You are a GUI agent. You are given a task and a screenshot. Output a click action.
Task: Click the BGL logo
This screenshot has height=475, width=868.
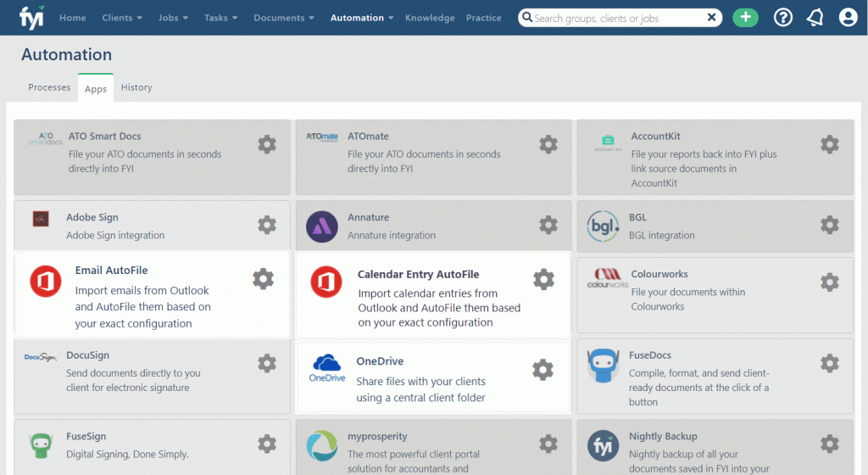tap(603, 226)
